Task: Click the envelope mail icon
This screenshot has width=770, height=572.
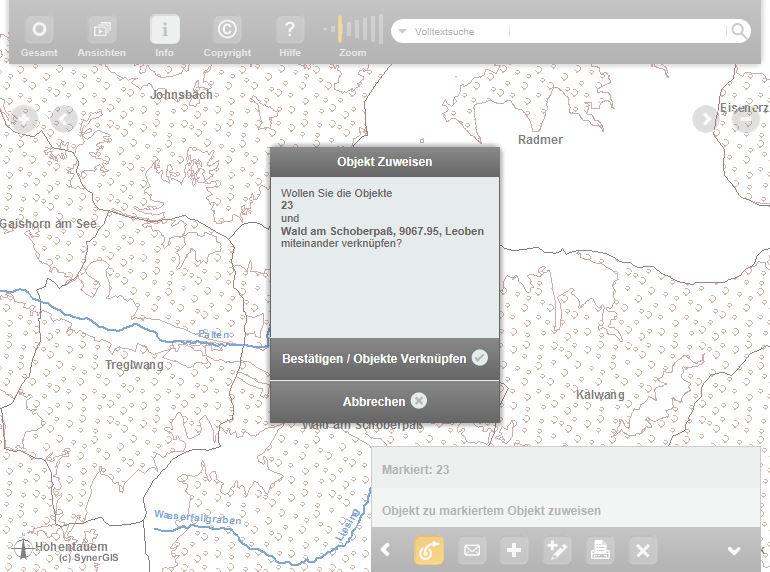Action: pyautogui.click(x=472, y=550)
